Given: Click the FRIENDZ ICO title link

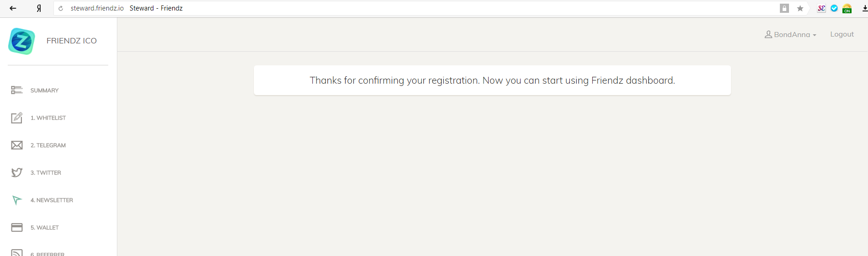Looking at the screenshot, I should (x=72, y=41).
